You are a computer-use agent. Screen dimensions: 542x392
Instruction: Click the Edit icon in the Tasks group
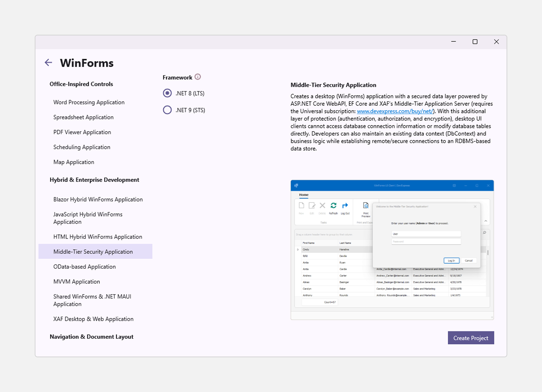pos(312,206)
